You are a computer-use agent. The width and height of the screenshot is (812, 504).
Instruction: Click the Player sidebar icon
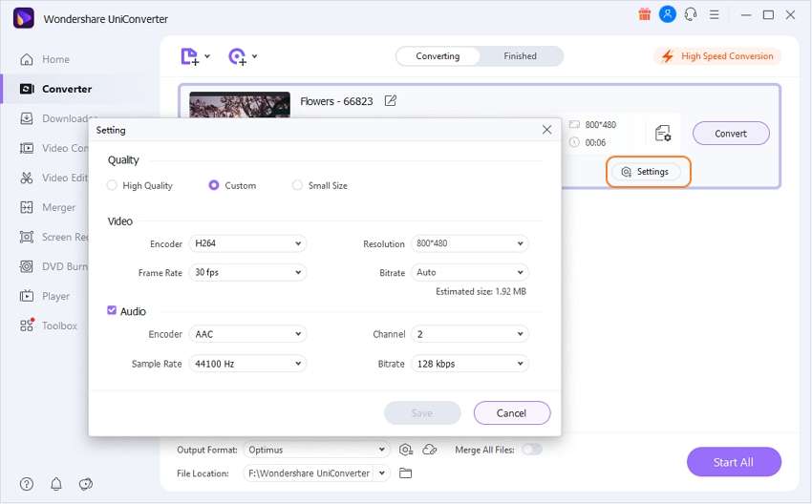[27, 297]
